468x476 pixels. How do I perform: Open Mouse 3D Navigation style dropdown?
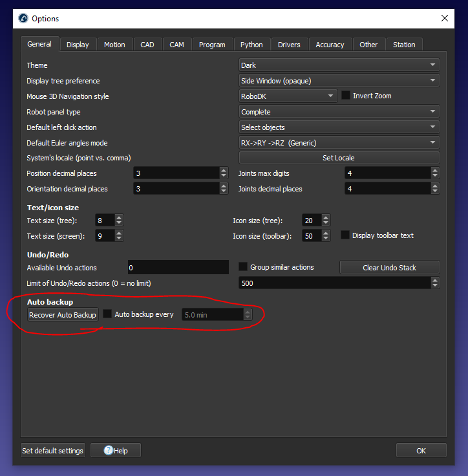(288, 96)
